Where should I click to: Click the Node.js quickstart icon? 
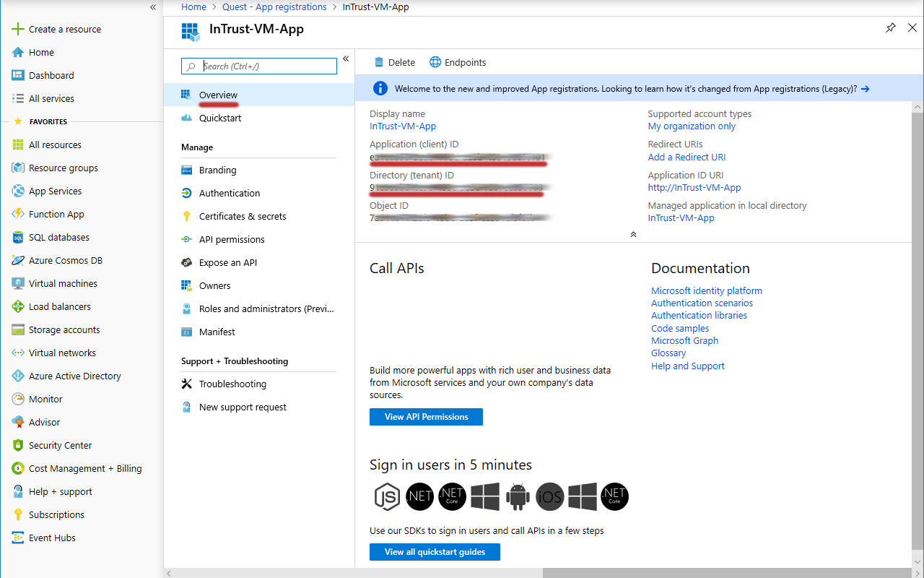[387, 496]
